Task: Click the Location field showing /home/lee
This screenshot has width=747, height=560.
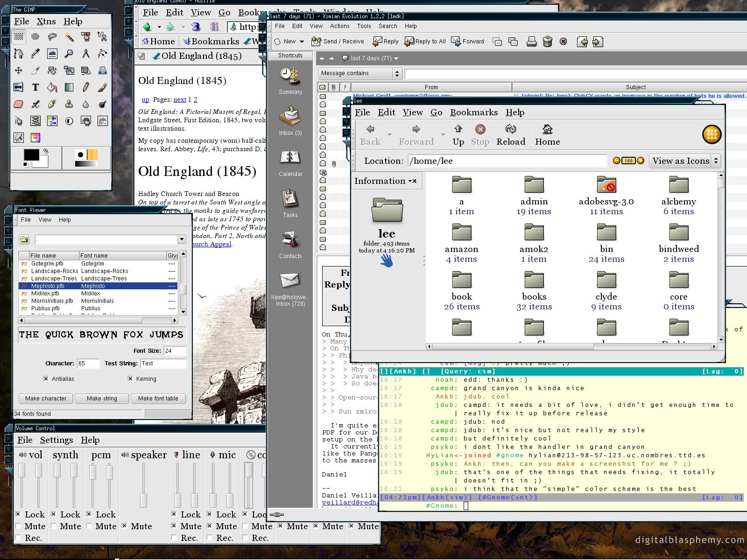Action: (x=507, y=161)
